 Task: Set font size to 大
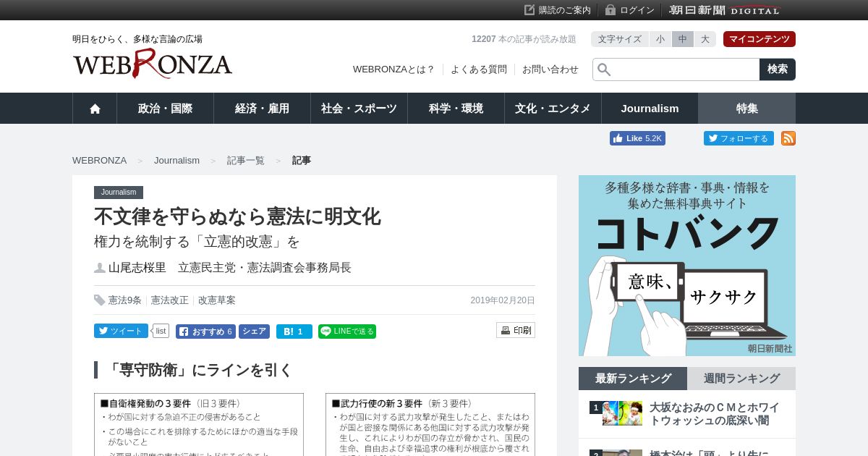tap(705, 39)
